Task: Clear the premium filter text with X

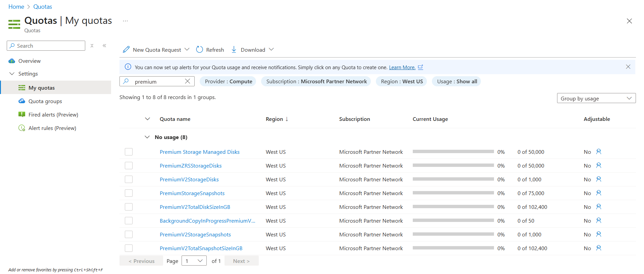Action: pos(188,81)
